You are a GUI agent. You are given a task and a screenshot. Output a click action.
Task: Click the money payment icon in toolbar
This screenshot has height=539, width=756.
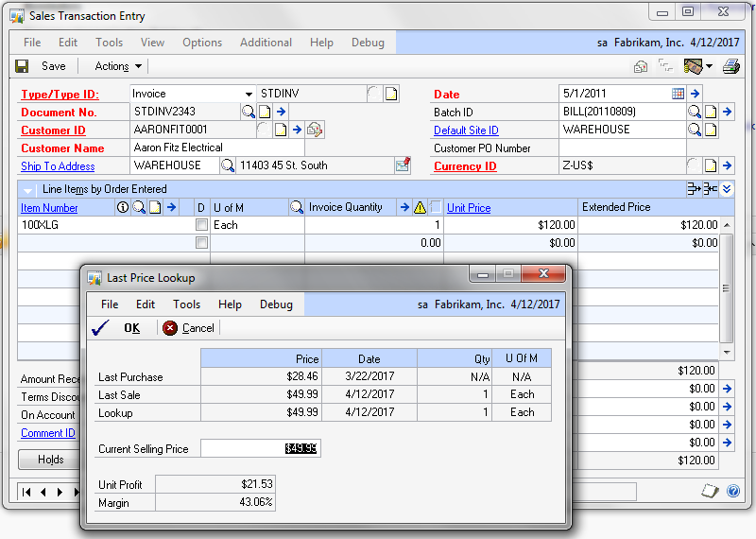click(693, 66)
